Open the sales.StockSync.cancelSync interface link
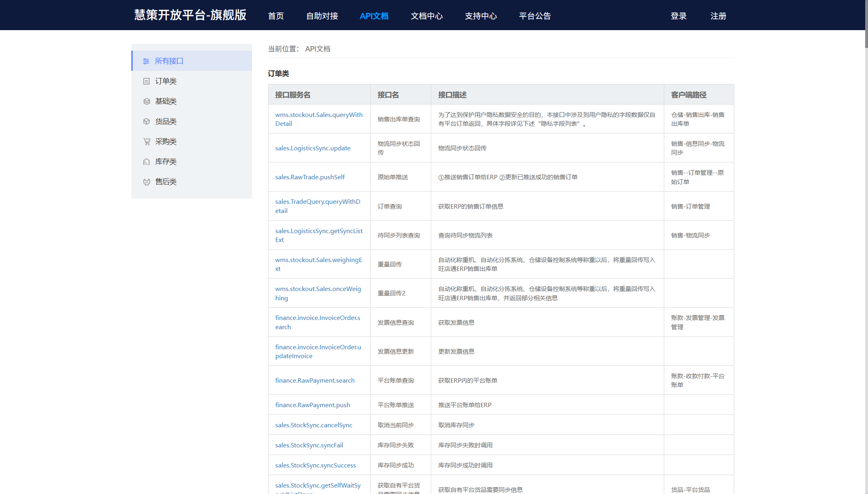 pyautogui.click(x=313, y=425)
